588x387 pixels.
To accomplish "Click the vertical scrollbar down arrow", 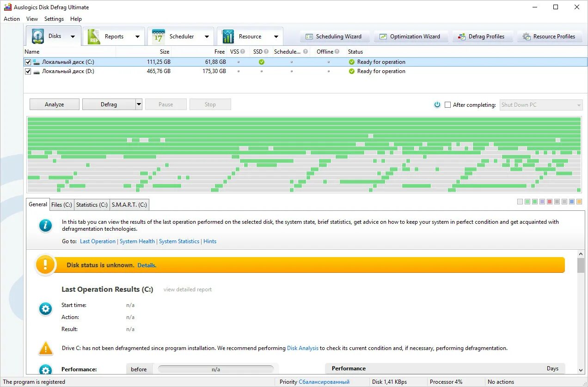I will click(x=581, y=370).
